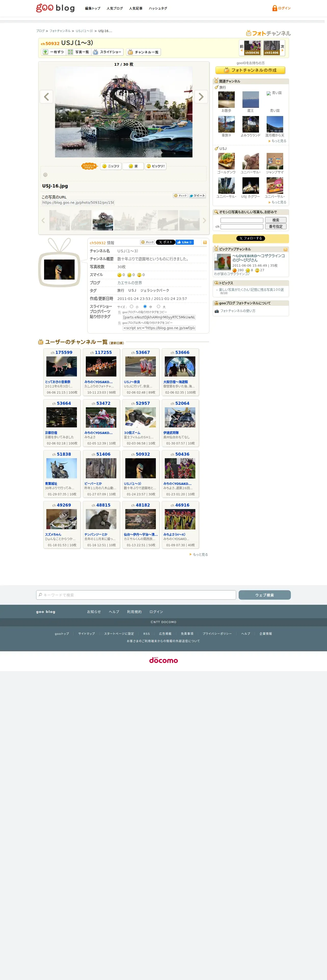
Task: Click the チェック button beside the photo URL
Action: pyautogui.click(x=180, y=196)
